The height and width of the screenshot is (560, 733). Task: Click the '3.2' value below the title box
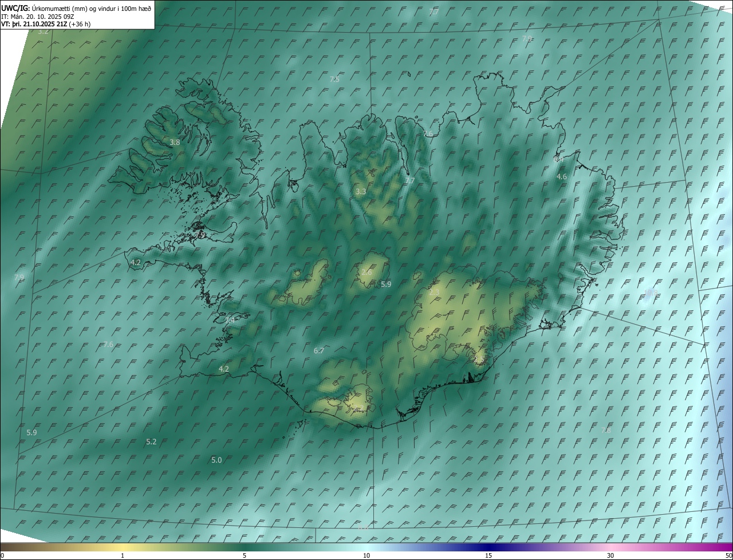pyautogui.click(x=43, y=31)
